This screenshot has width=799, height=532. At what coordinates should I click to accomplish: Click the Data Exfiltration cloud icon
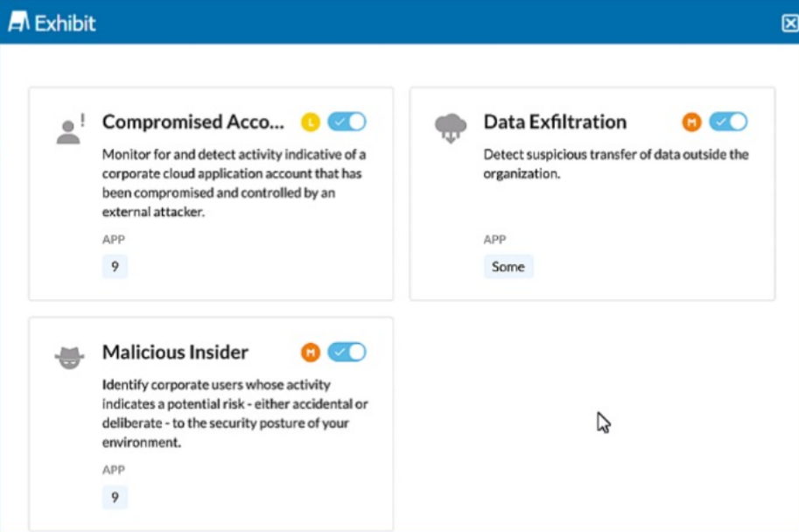pos(451,129)
